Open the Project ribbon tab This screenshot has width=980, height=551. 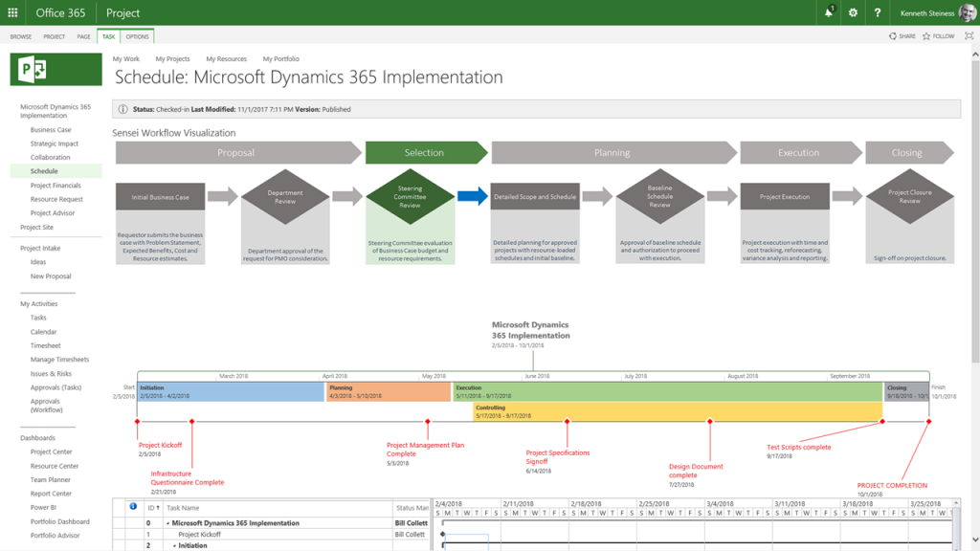pyautogui.click(x=55, y=37)
